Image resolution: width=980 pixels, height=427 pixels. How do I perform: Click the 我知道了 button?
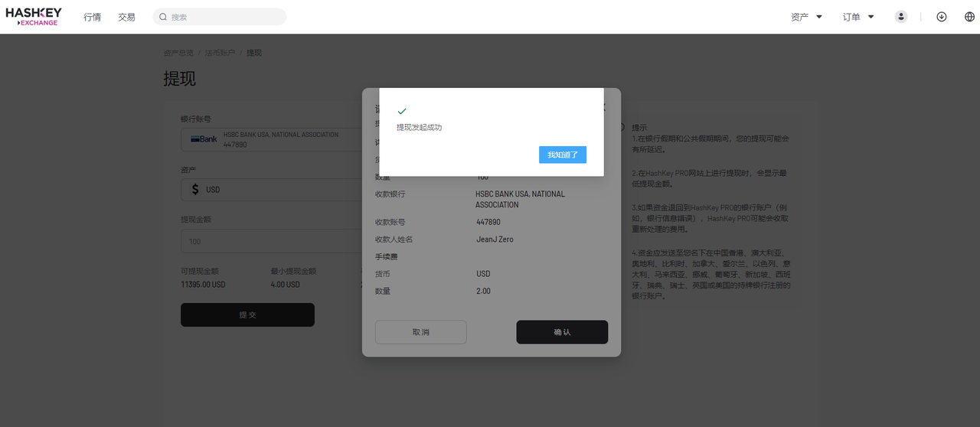(563, 155)
